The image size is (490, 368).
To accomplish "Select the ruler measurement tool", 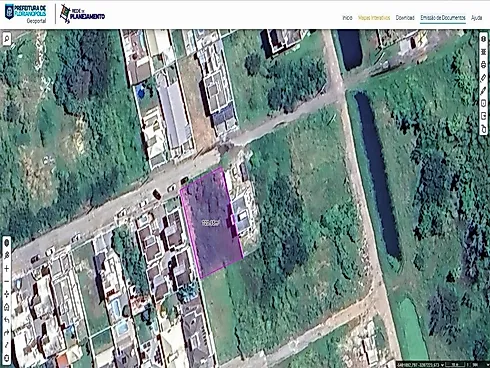I will (x=483, y=77).
